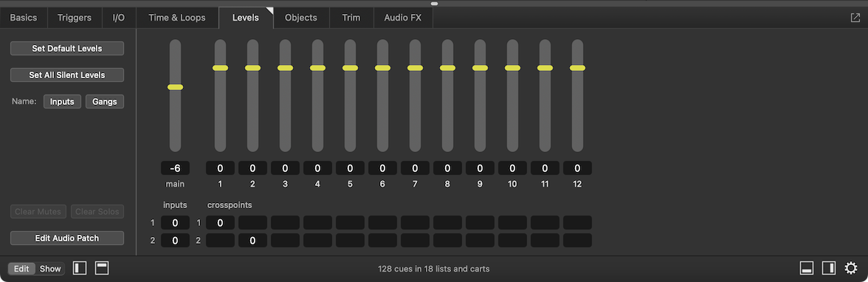Click the output 5 fader handle

(x=351, y=68)
